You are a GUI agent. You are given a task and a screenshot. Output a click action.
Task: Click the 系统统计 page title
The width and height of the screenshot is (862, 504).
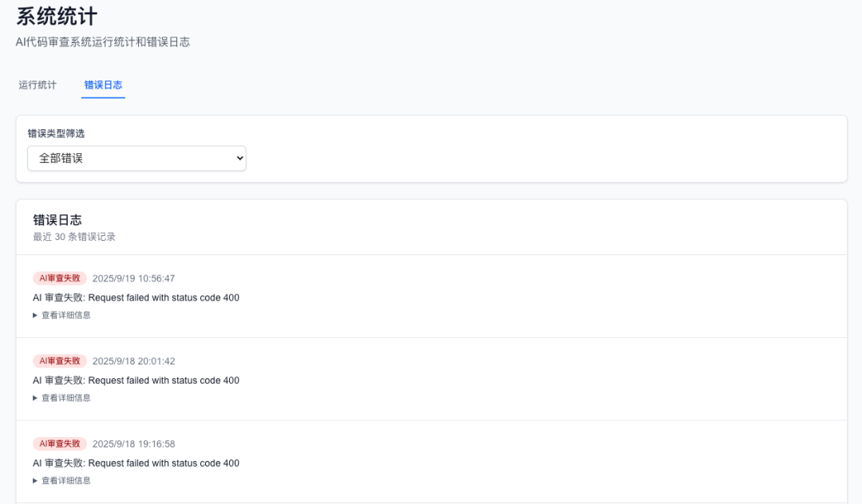(x=57, y=16)
